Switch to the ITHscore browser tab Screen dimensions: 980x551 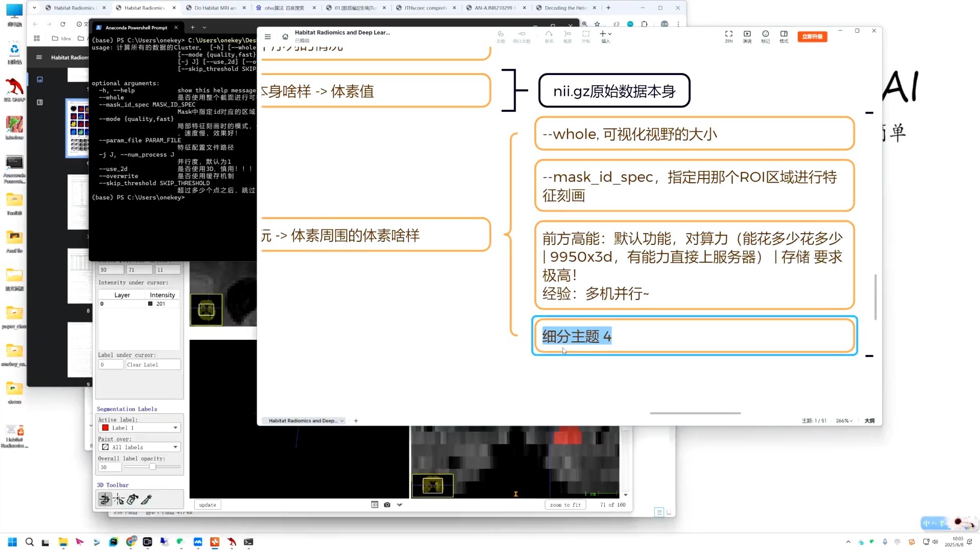pos(425,8)
